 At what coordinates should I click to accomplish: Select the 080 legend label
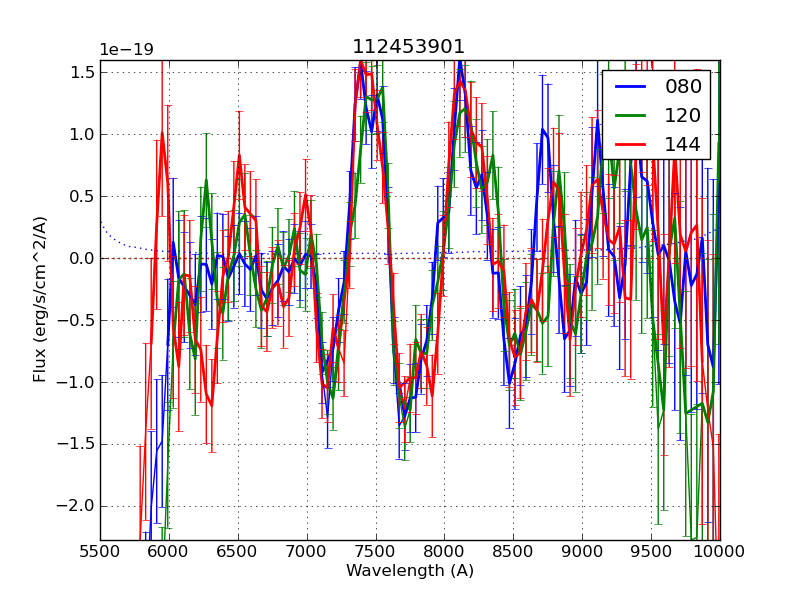tap(683, 87)
